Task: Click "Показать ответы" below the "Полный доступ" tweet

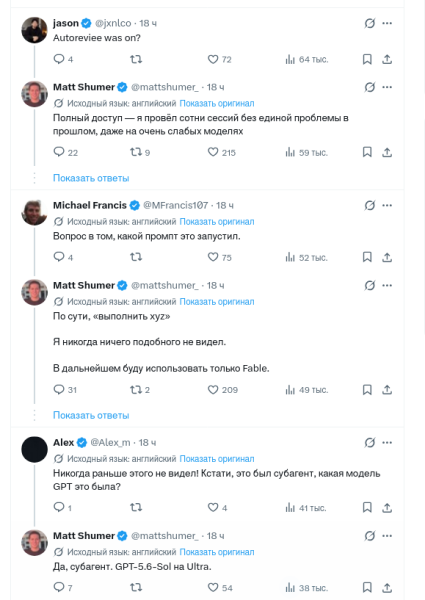Action: 91,178
